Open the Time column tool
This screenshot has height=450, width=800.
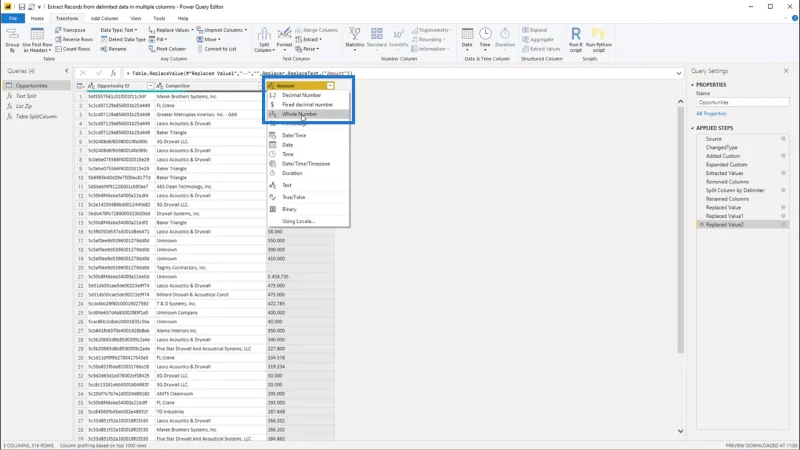[x=485, y=38]
